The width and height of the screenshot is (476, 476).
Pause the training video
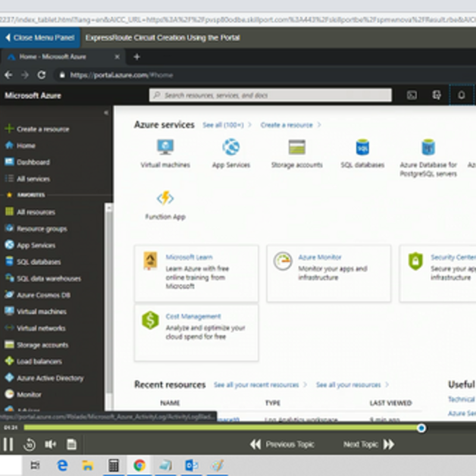(8, 444)
